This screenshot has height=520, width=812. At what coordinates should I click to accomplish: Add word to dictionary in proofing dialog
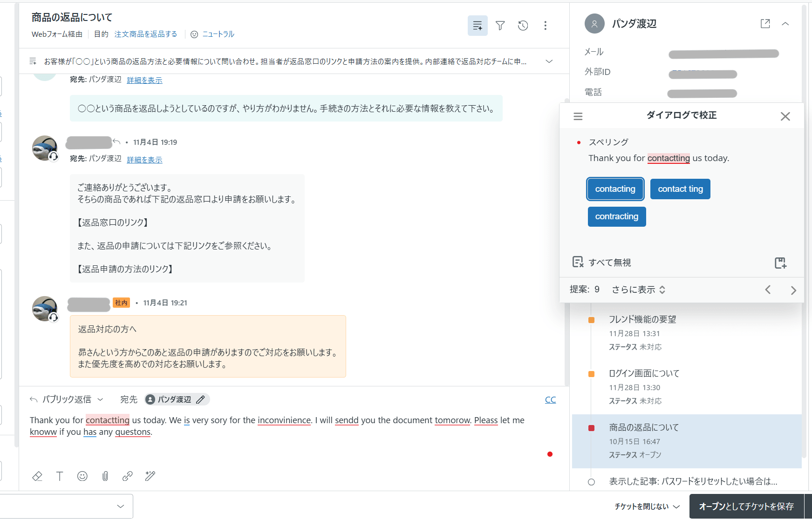point(781,263)
